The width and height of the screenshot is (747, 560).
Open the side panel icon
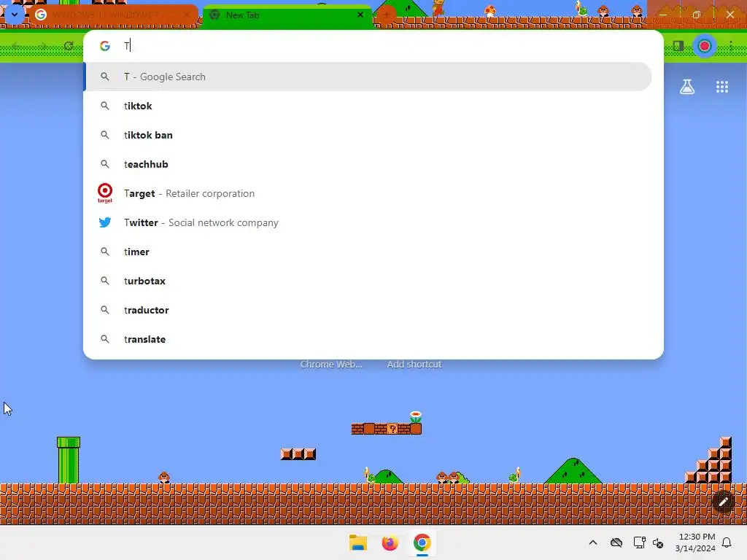[678, 46]
